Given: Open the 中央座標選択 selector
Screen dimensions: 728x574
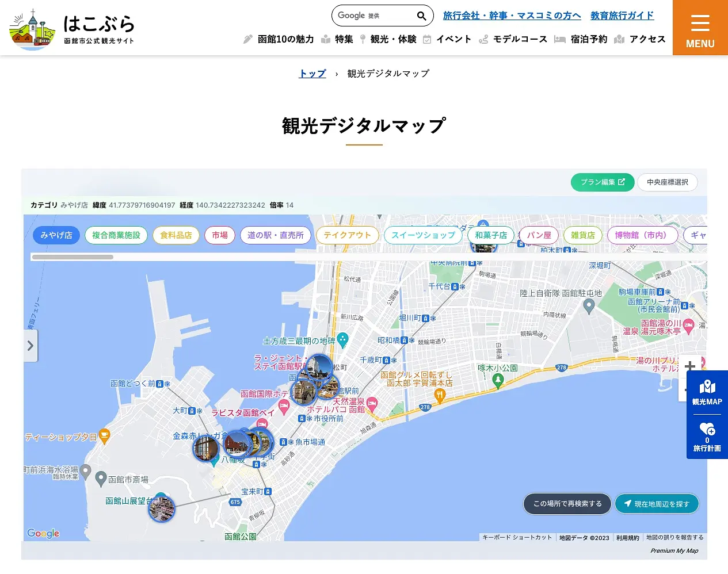Looking at the screenshot, I should [667, 182].
